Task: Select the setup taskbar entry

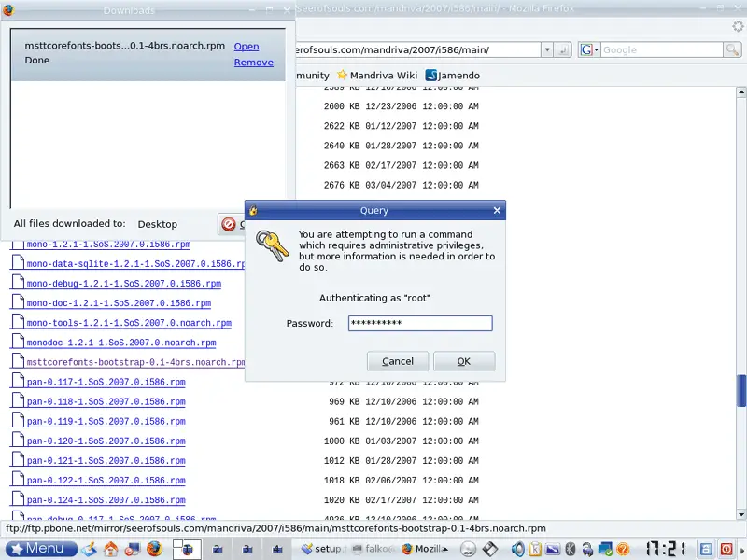Action: (322, 549)
